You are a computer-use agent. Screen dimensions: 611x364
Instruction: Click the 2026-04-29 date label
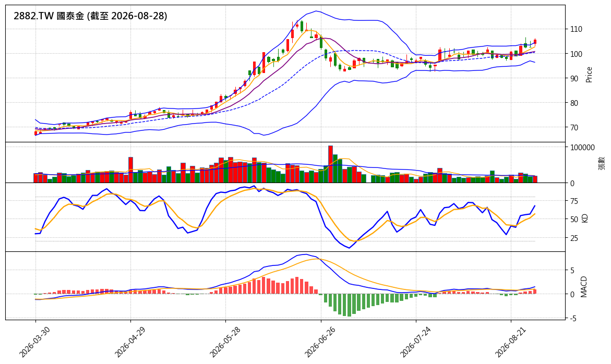[x=129, y=341]
